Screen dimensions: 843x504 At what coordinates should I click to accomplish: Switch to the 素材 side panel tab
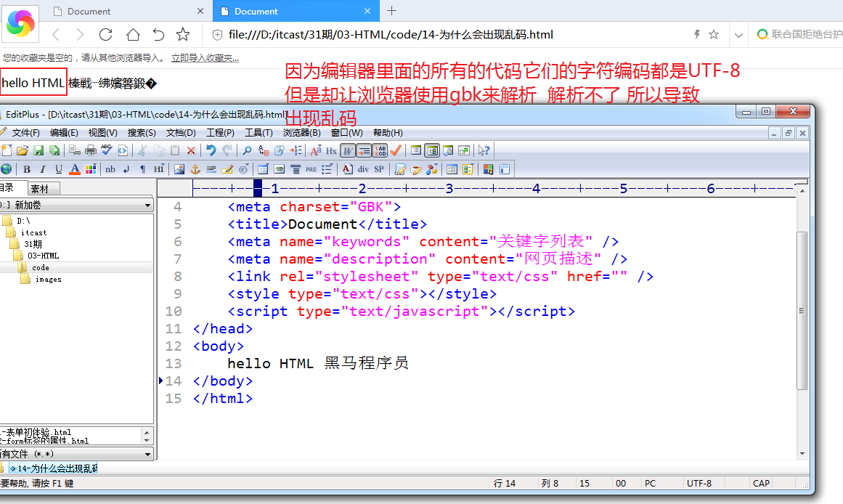[43, 189]
